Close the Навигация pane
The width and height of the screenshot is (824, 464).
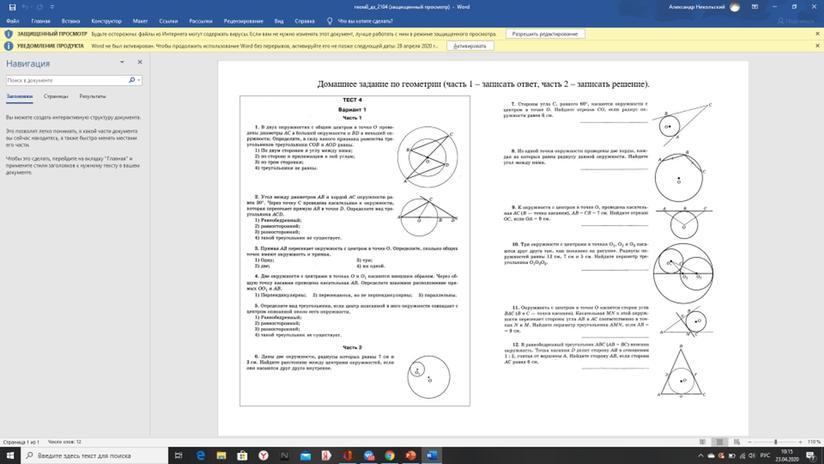pos(140,62)
